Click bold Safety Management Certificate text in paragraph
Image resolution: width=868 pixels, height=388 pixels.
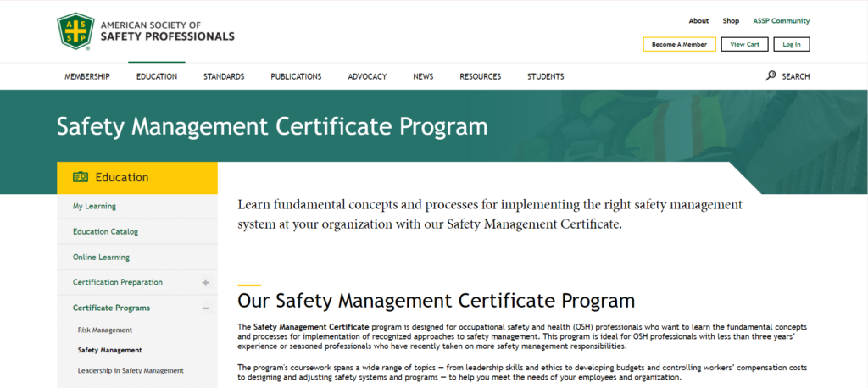[x=311, y=326]
